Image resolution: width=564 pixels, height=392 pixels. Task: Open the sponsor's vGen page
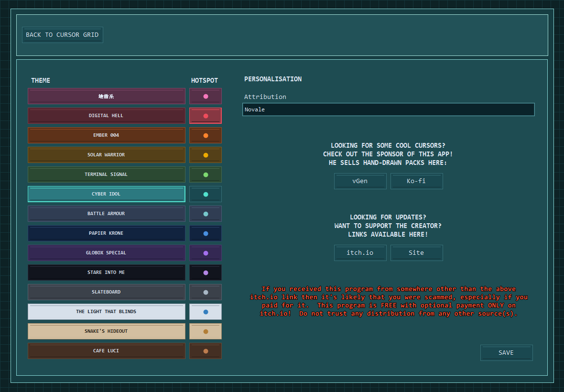coord(360,181)
